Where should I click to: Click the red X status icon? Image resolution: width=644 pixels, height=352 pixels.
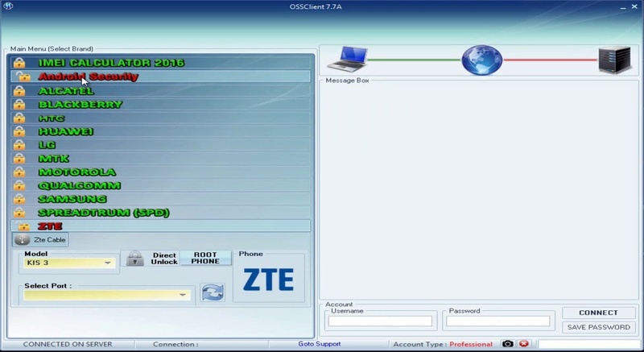pyautogui.click(x=524, y=344)
